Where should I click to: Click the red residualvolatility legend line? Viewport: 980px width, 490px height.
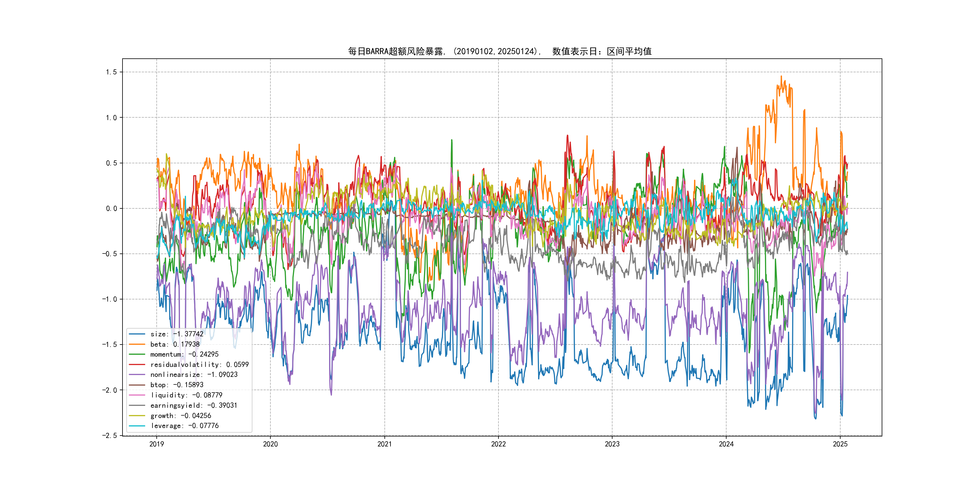137,364
